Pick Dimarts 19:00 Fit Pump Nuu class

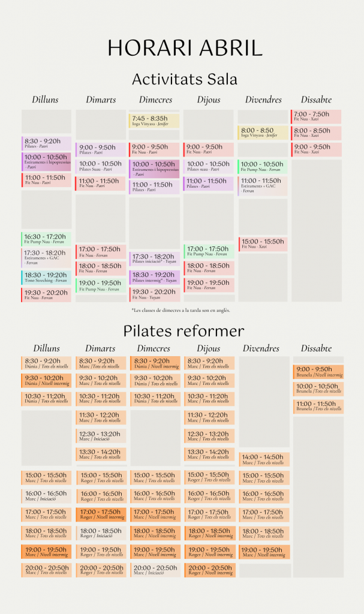tap(100, 285)
